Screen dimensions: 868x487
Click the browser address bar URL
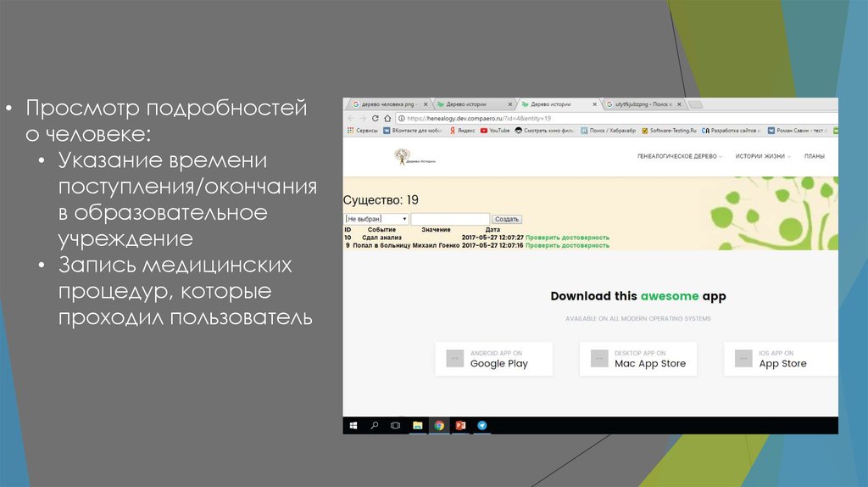479,118
